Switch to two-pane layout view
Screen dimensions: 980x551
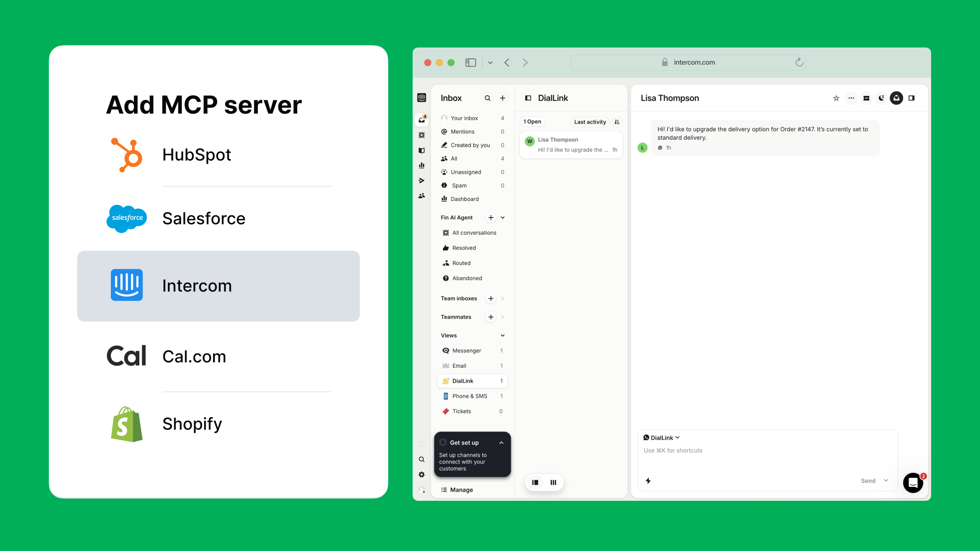(x=535, y=482)
